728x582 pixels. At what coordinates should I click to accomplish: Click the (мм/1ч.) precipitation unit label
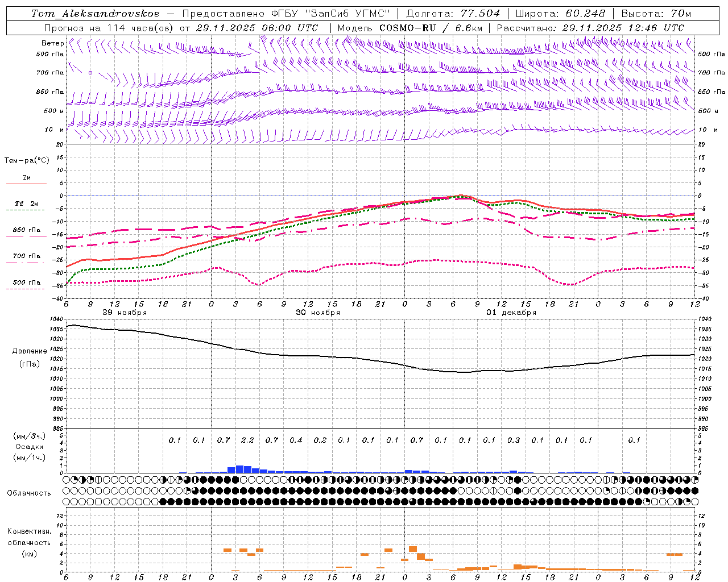coord(29,457)
